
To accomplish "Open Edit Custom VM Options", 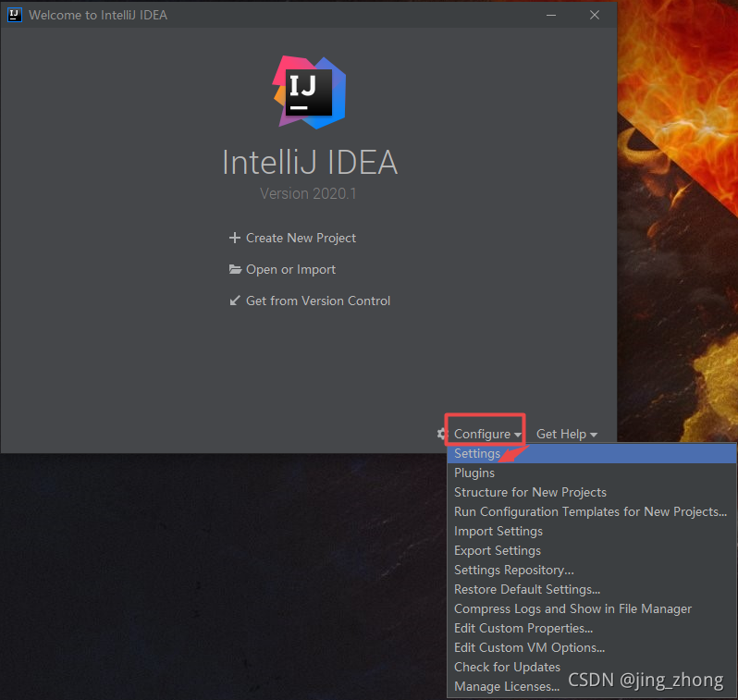I will [x=592, y=647].
